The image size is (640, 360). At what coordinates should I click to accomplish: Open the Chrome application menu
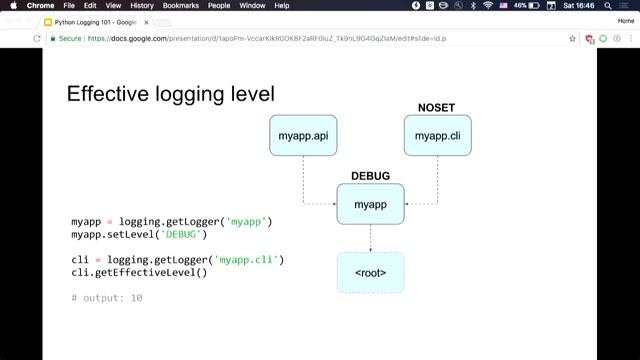click(40, 5)
